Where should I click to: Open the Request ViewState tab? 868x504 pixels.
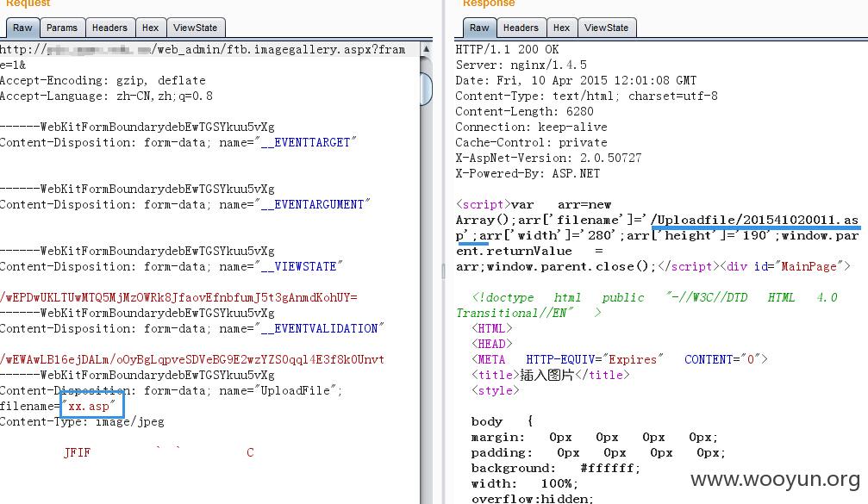[x=196, y=28]
